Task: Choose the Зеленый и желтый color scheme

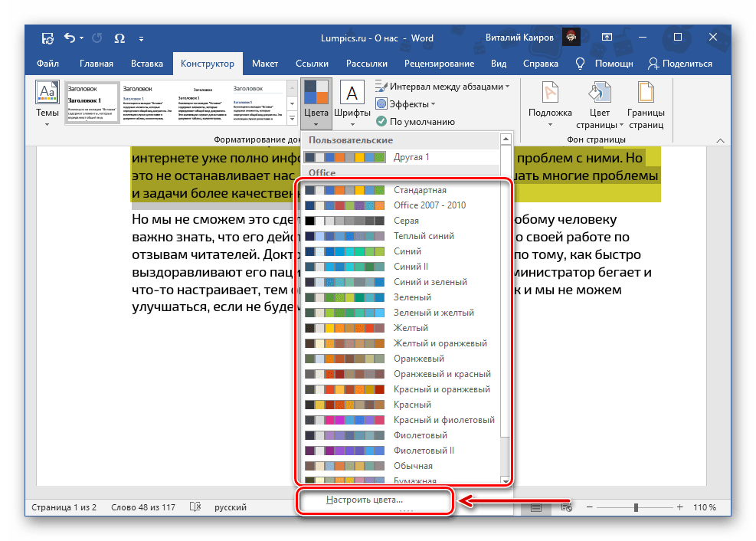Action: coord(399,313)
